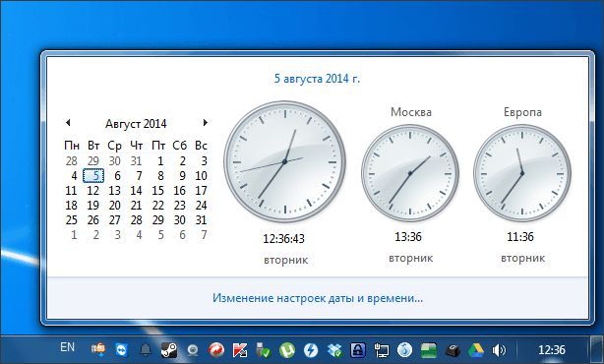
Task: Click the '5 августа 2014 г.' date heading
Action: (317, 79)
